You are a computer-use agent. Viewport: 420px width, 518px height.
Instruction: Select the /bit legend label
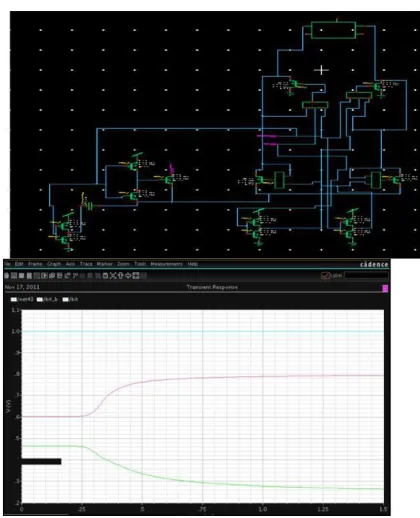pos(74,299)
